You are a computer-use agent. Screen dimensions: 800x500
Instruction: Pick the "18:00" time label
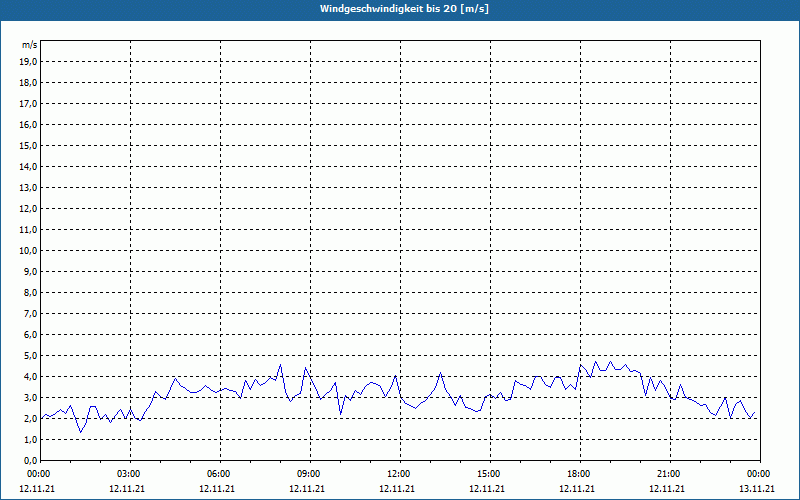(x=580, y=474)
